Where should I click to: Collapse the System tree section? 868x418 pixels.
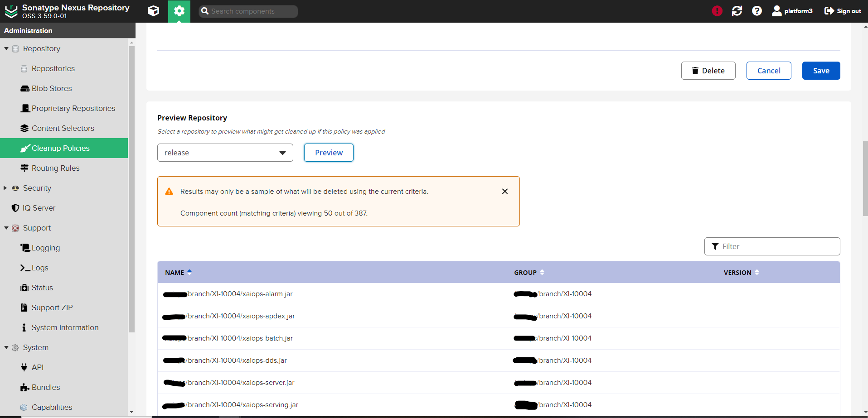(x=6, y=347)
